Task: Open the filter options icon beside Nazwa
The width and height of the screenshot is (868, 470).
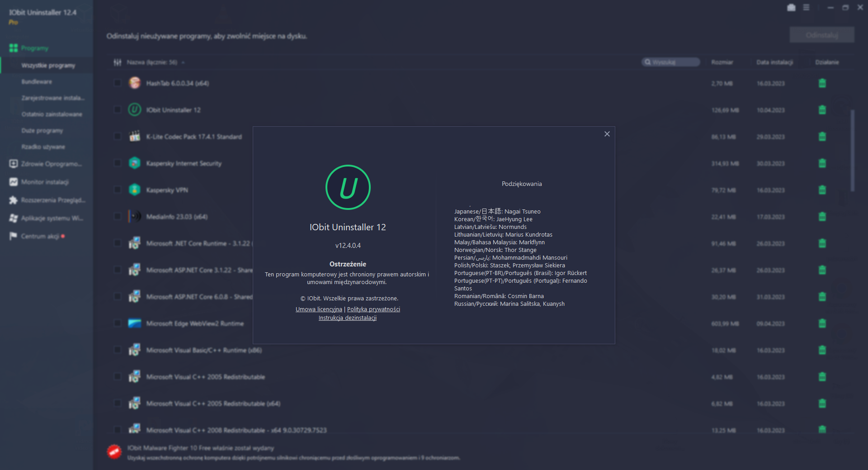Action: tap(118, 62)
